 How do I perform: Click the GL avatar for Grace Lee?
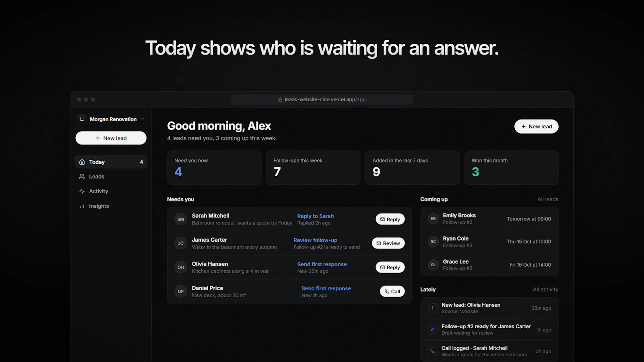(433, 265)
